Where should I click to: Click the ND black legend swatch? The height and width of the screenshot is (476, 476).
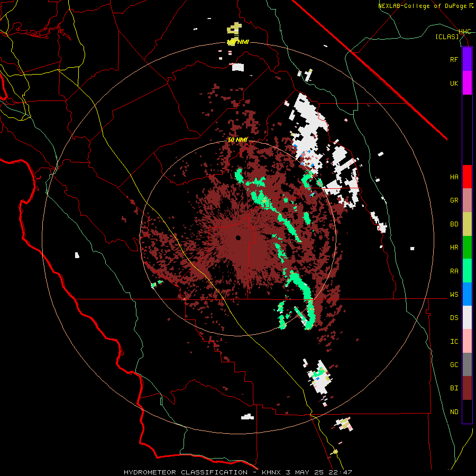pyautogui.click(x=467, y=411)
